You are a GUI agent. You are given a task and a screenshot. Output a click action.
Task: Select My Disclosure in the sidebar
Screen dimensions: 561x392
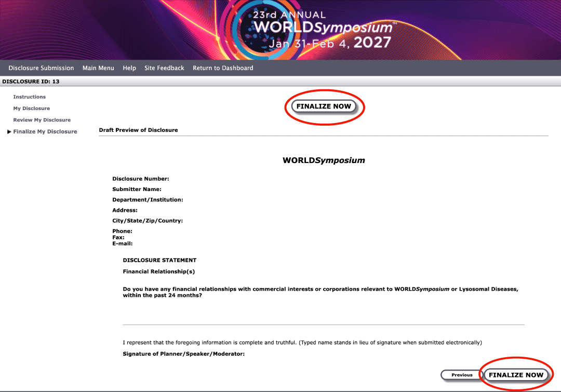32,109
